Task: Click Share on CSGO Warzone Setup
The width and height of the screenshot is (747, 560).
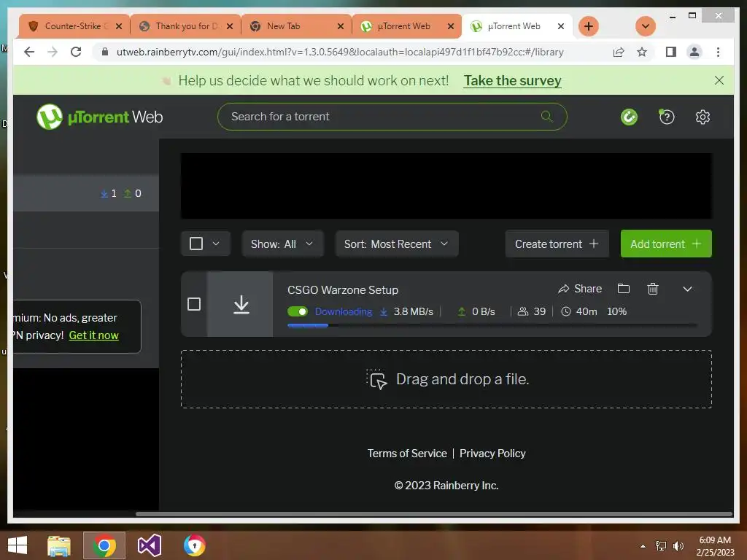Action: [x=580, y=289]
